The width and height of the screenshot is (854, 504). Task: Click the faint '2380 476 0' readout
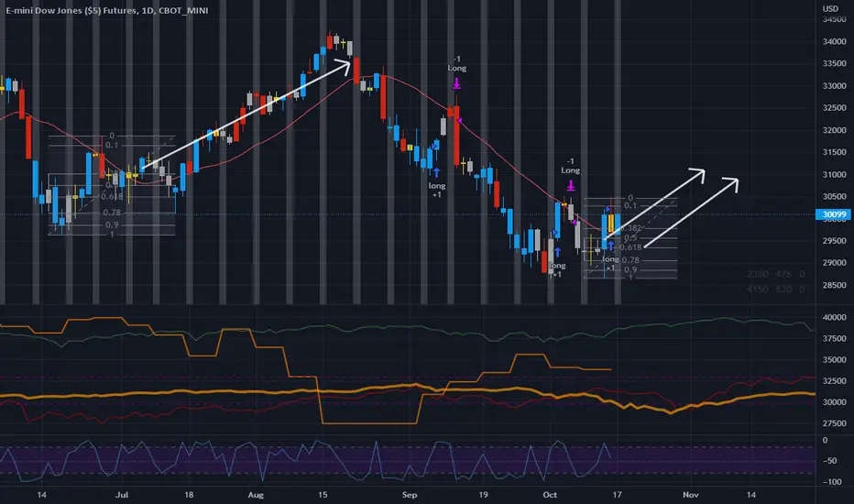point(775,274)
